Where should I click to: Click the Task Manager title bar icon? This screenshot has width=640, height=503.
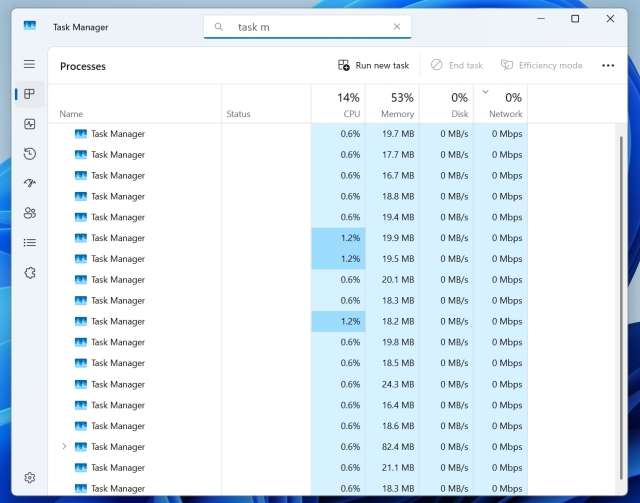(30, 26)
